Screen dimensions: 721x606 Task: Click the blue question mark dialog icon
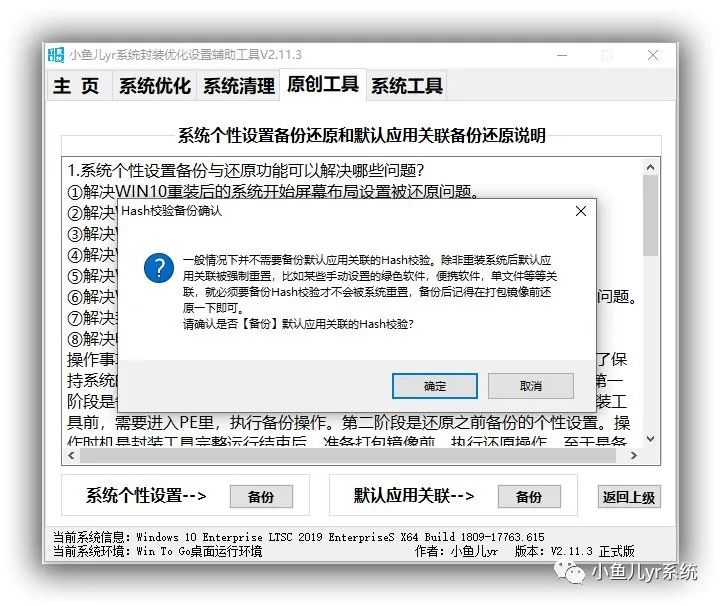159,268
